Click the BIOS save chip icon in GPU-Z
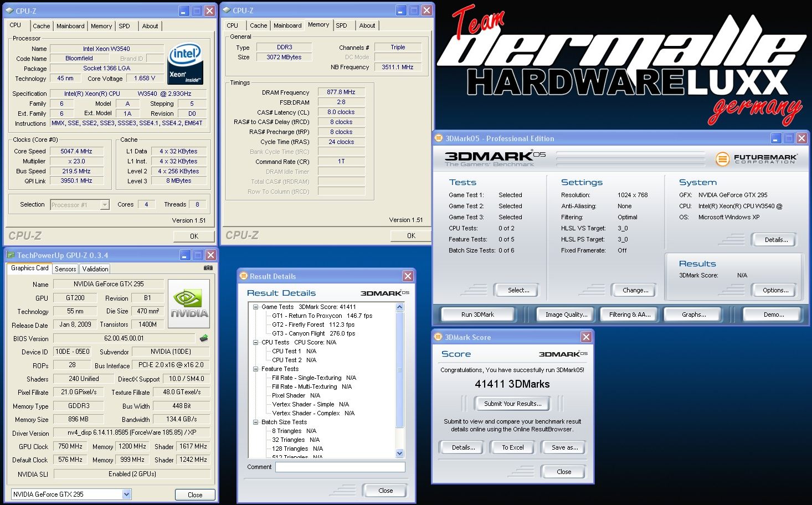This screenshot has width=812, height=505. (204, 338)
